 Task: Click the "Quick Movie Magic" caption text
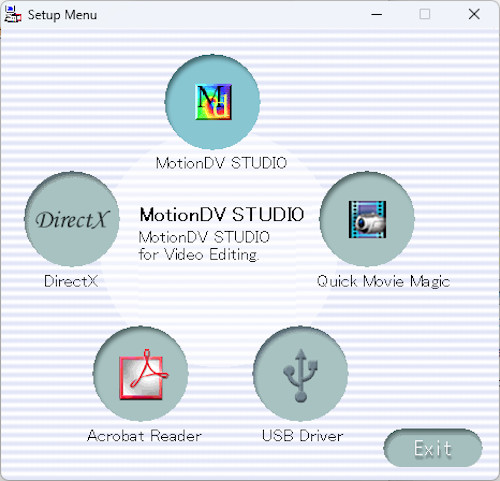[x=383, y=282]
